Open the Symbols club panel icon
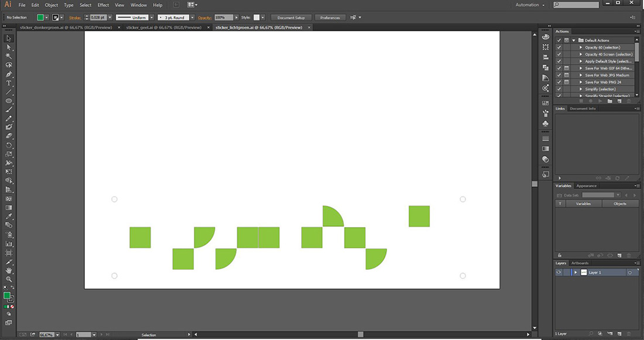This screenshot has width=644, height=340. pyautogui.click(x=546, y=123)
